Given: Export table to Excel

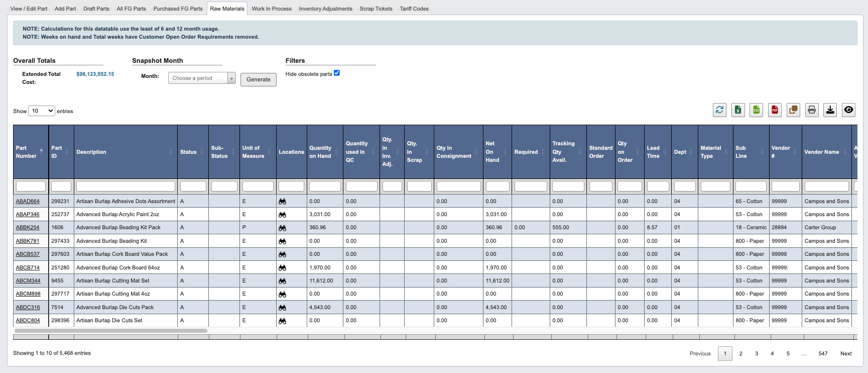Looking at the screenshot, I should (x=738, y=110).
